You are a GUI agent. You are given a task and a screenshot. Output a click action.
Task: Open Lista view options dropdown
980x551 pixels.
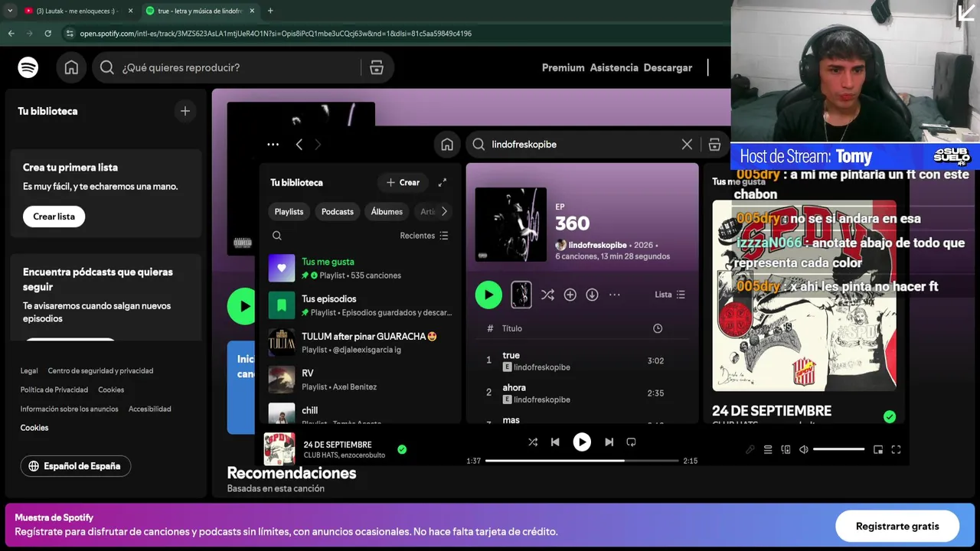[670, 295]
